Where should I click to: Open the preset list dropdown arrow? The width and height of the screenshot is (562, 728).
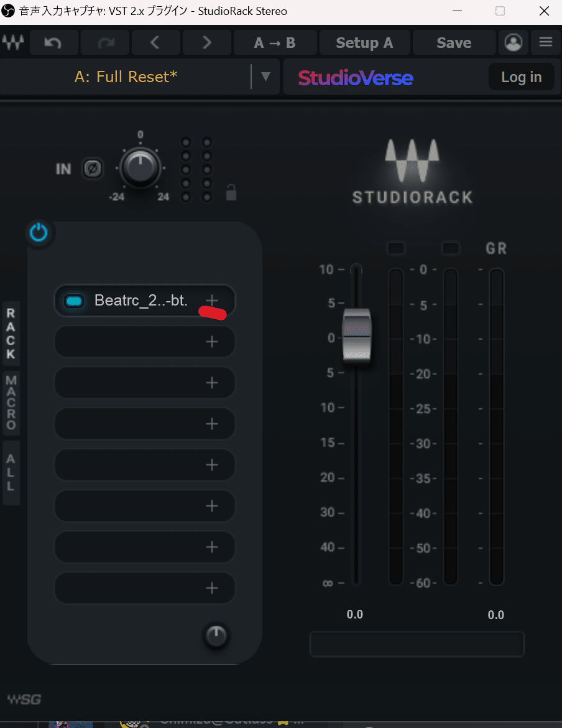click(265, 76)
